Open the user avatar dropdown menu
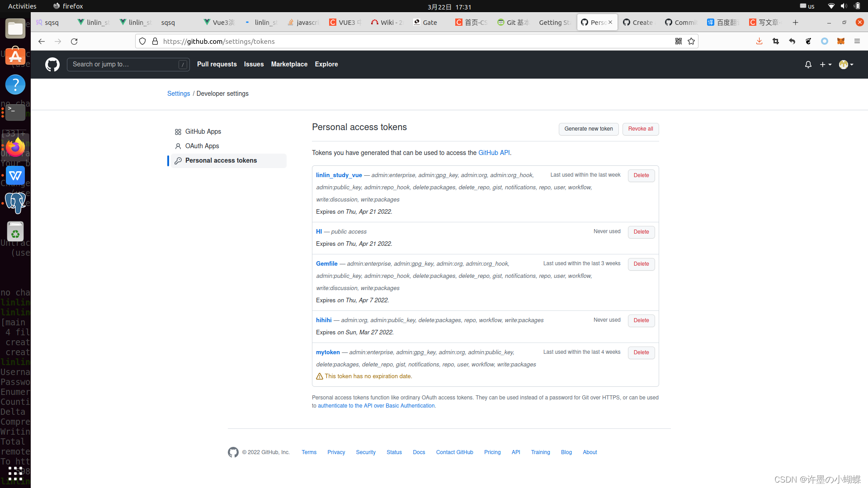This screenshot has width=868, height=488. pos(846,65)
